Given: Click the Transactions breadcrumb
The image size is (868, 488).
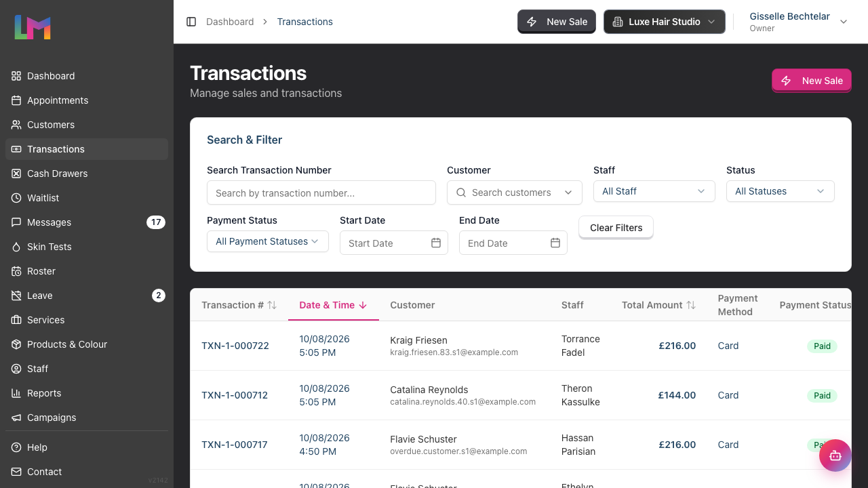Looking at the screenshot, I should pos(304,22).
